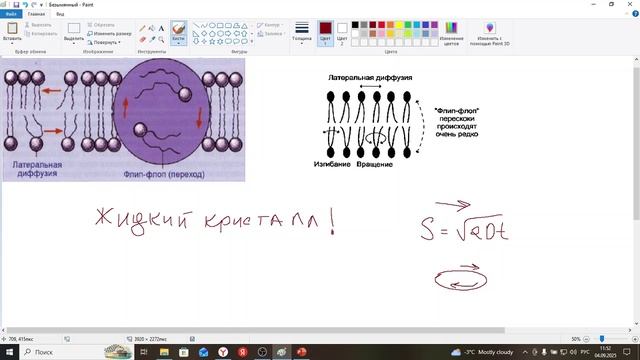The height and width of the screenshot is (360, 640).
Task: Expand the shapes gallery more arrow
Action: [252, 42]
